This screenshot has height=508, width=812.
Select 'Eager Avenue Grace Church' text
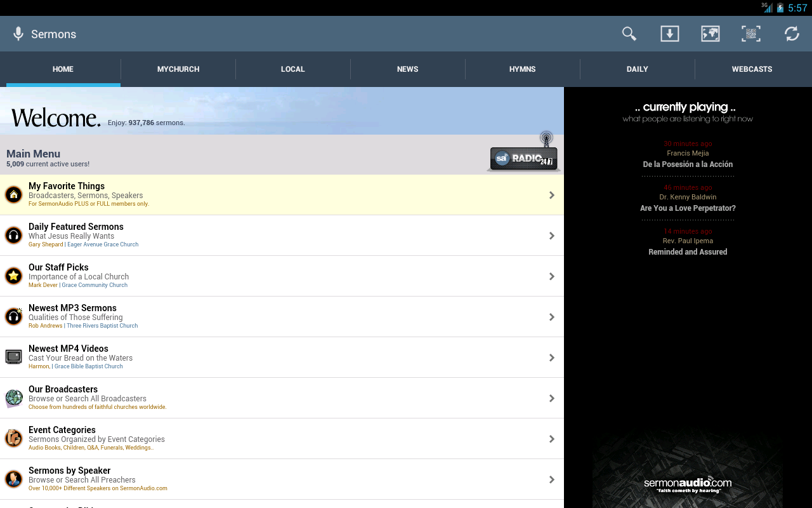click(x=103, y=244)
